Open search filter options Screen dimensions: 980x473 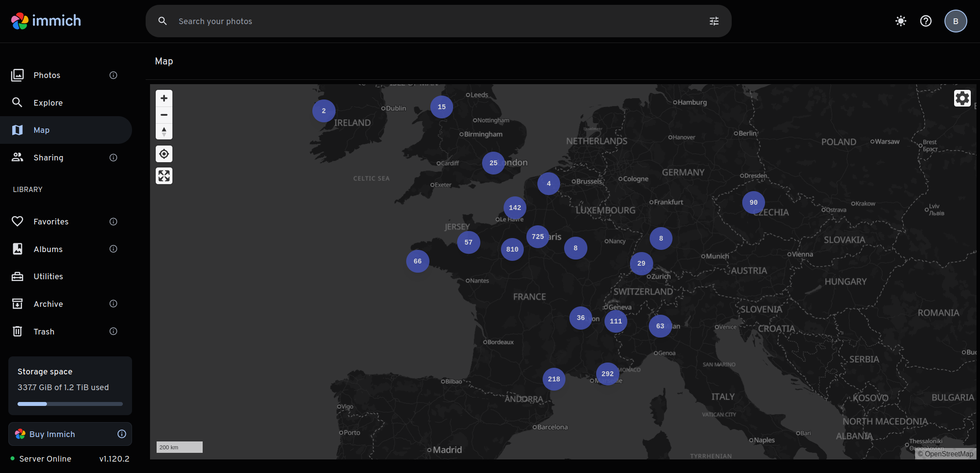[714, 21]
